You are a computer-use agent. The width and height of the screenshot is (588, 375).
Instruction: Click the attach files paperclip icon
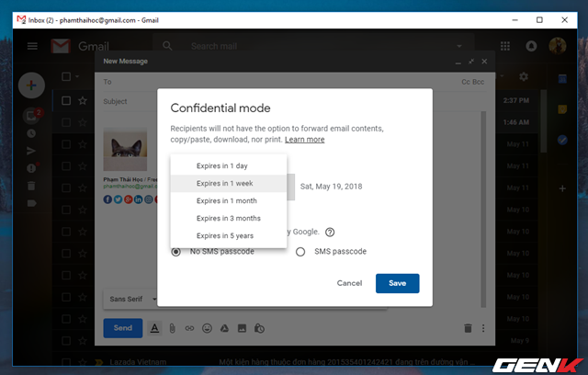(x=172, y=328)
